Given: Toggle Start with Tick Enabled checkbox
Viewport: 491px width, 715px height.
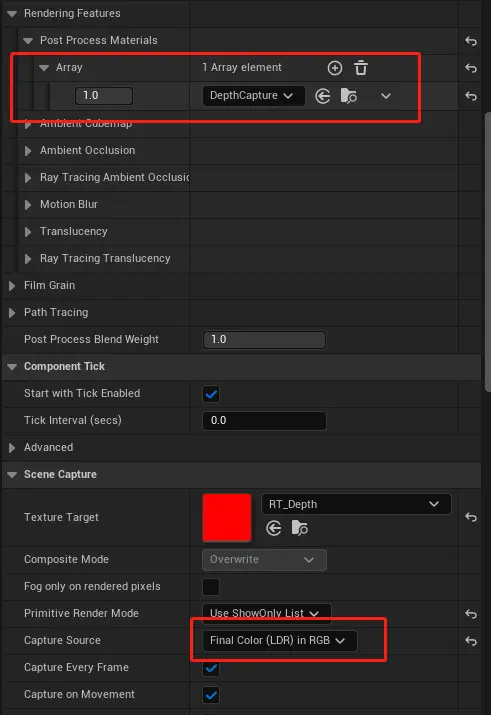Looking at the screenshot, I should tap(211, 394).
